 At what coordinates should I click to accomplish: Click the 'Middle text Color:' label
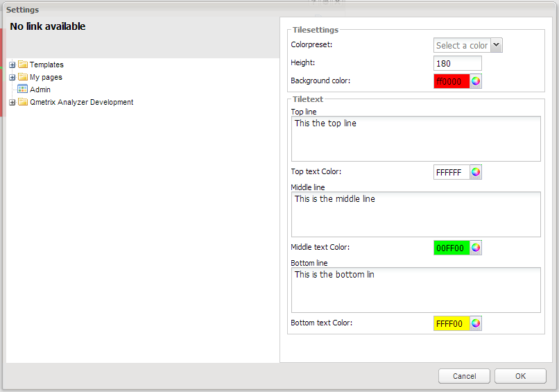pos(320,247)
